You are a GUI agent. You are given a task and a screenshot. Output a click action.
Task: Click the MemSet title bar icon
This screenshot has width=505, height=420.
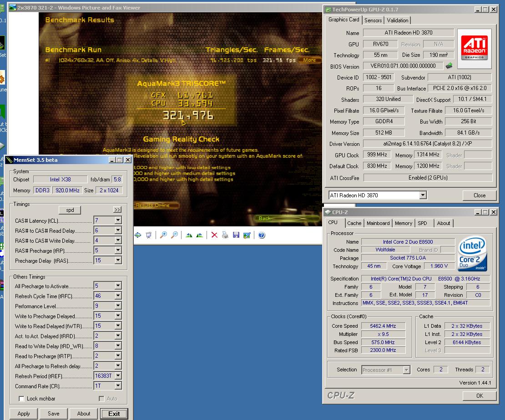pyautogui.click(x=10, y=160)
